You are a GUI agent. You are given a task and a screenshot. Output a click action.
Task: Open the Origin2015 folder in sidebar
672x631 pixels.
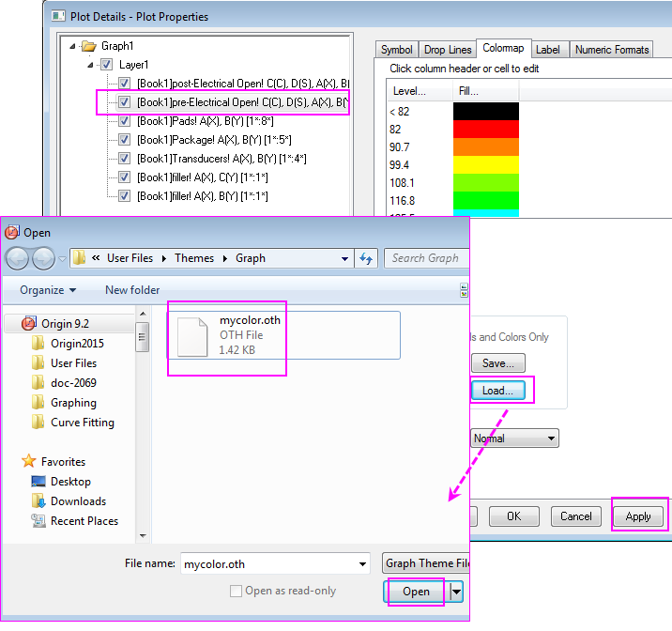77,343
